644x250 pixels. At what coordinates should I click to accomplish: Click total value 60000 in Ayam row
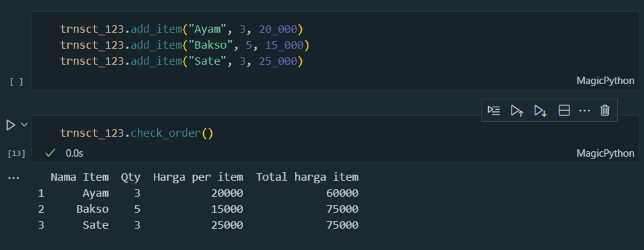[x=342, y=193]
